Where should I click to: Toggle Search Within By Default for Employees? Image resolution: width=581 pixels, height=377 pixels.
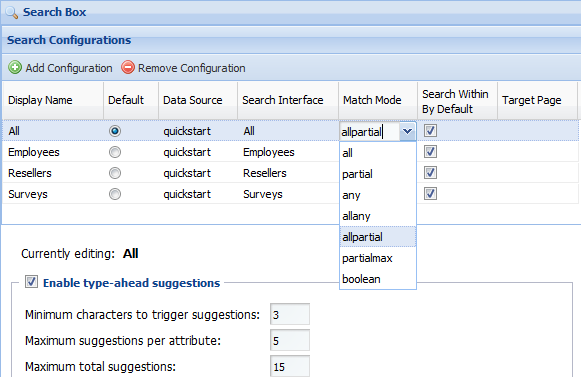click(x=430, y=152)
